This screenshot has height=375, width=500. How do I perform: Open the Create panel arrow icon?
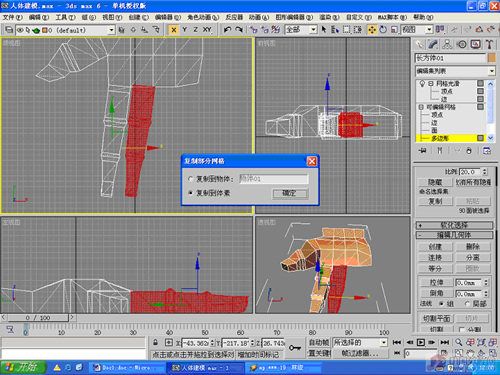419,44
